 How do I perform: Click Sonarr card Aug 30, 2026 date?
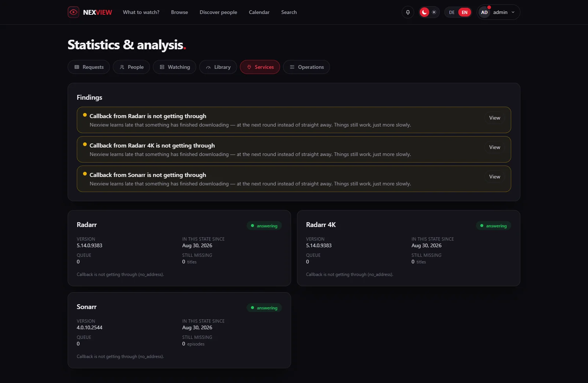pos(197,327)
